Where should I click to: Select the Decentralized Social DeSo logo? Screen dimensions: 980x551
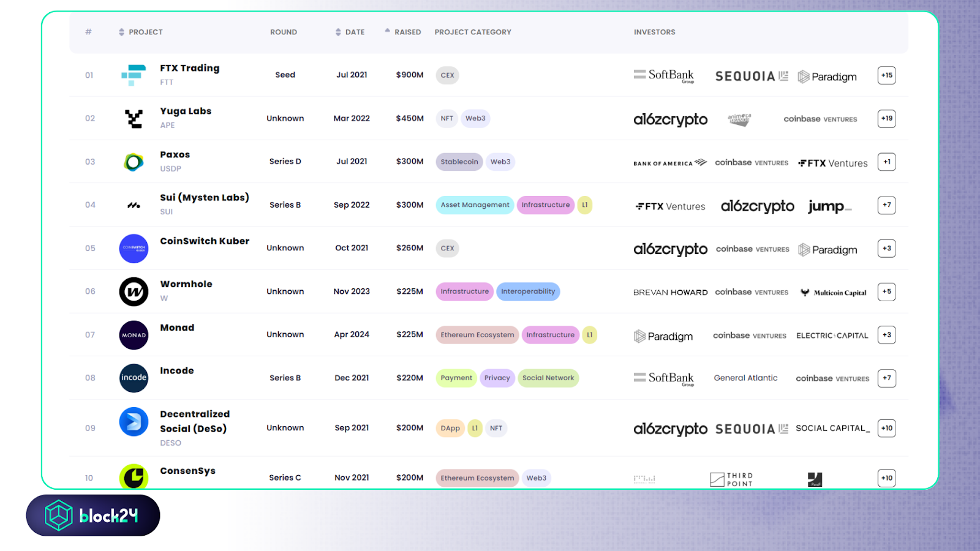tap(134, 421)
